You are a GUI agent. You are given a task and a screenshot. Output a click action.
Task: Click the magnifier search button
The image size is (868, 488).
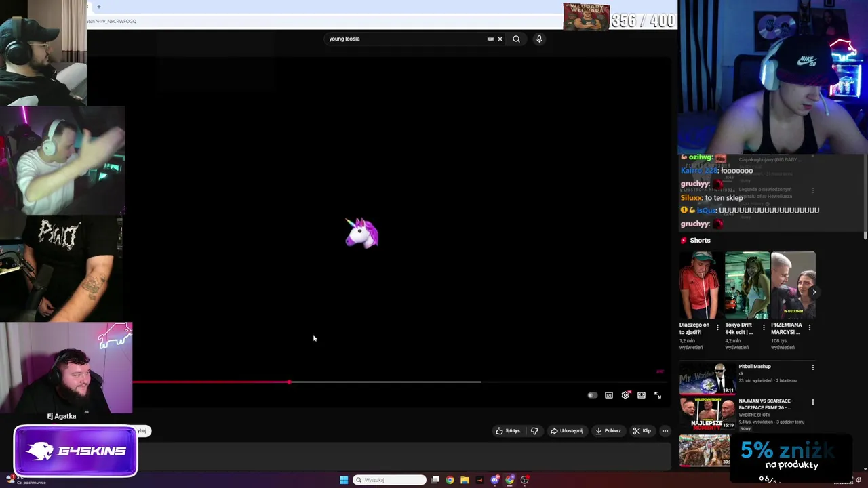tap(516, 39)
